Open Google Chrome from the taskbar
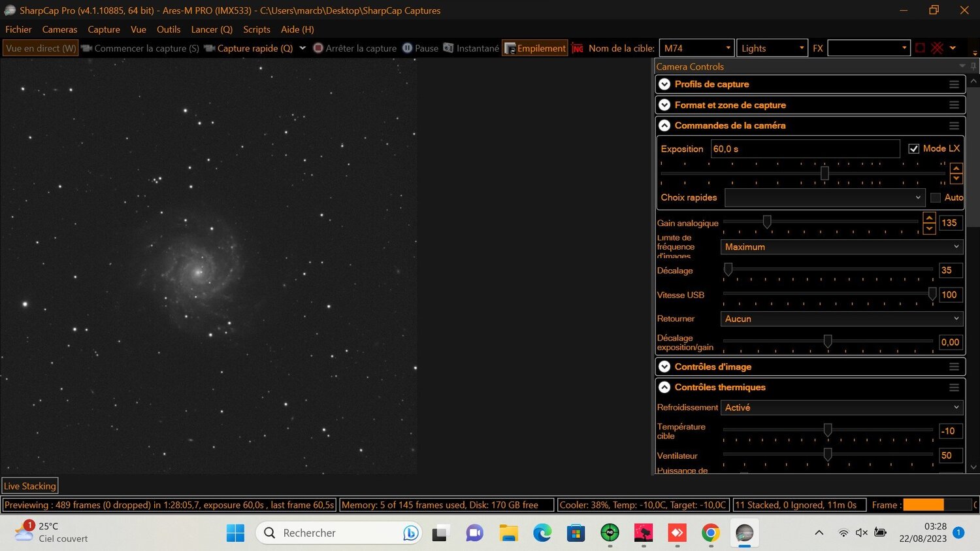This screenshot has width=980, height=551. tap(711, 533)
